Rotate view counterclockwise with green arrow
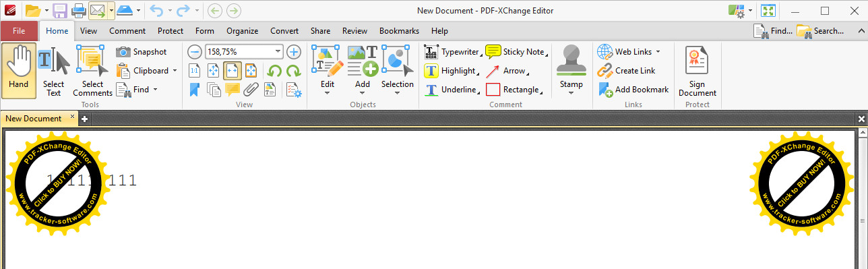The image size is (868, 269). pos(274,71)
